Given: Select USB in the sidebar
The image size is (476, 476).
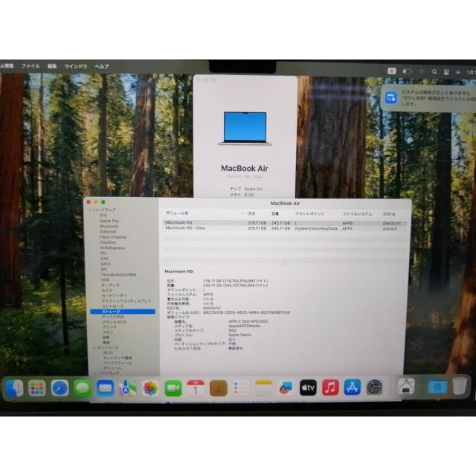Looking at the screenshot, I should (x=105, y=280).
